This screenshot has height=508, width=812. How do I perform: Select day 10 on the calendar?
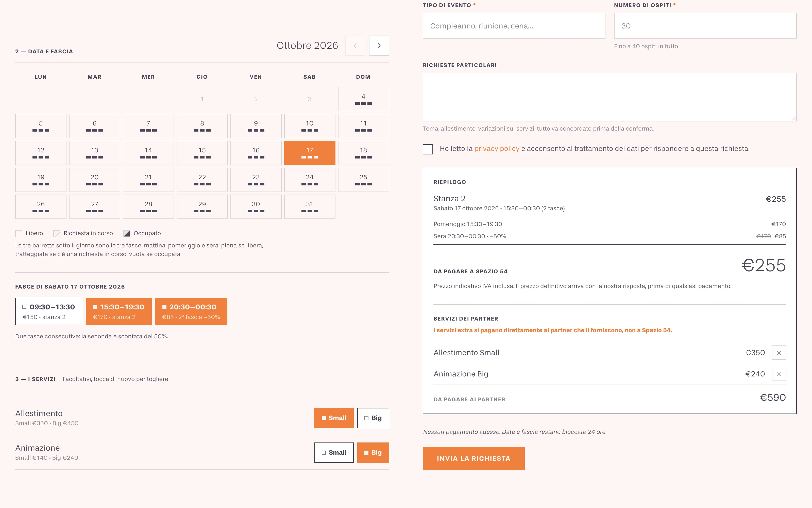tap(310, 126)
